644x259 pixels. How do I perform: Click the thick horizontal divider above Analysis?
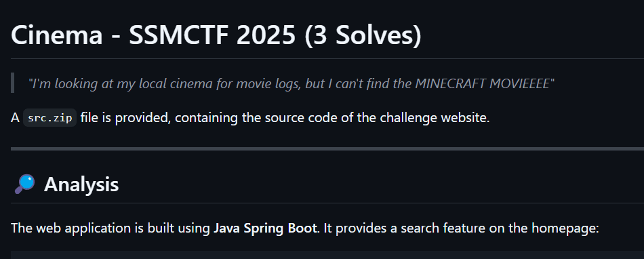click(x=327, y=148)
